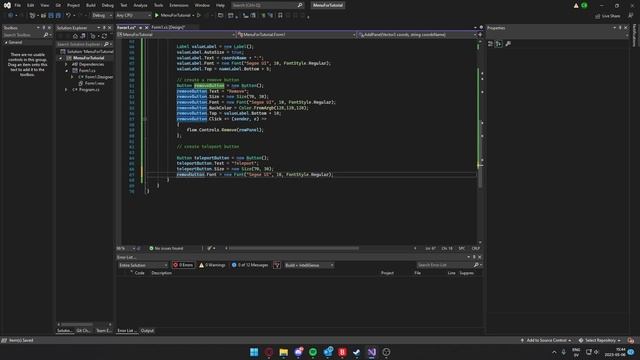Click the Alphabetical sort icon in Properties panel
Screen dimensions: 640x360
coord(499,44)
